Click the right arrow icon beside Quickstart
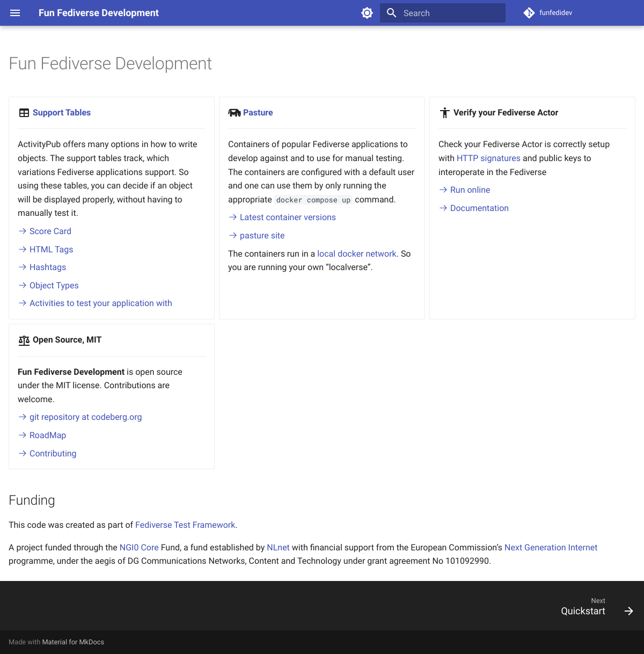Image resolution: width=644 pixels, height=654 pixels. [x=629, y=611]
